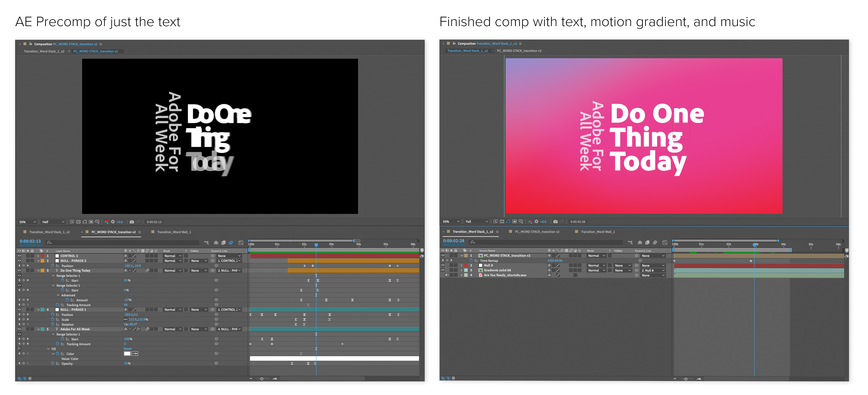Viewport: 868px width, 395px height.
Task: Open the left Composition panel menu
Action: click(x=101, y=44)
